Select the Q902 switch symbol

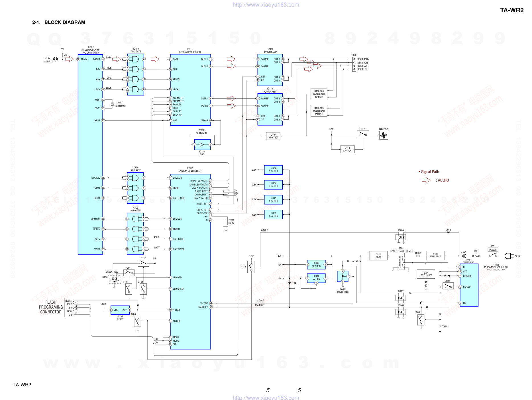[x=448, y=286]
